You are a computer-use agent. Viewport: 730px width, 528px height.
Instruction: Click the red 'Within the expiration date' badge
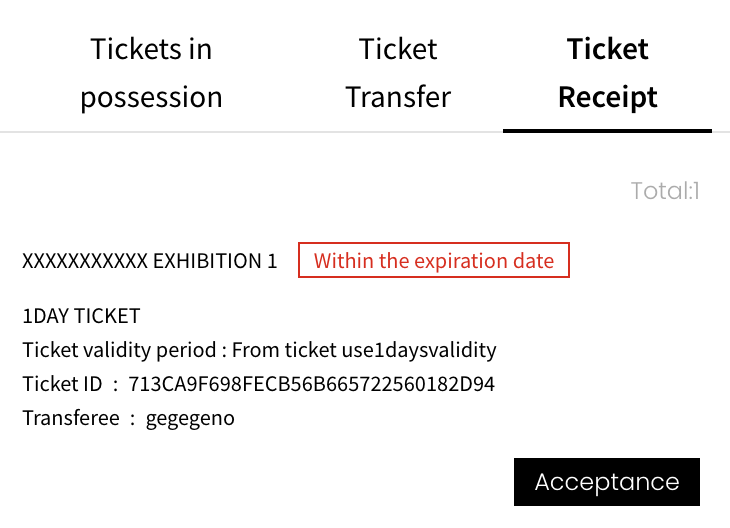(433, 261)
